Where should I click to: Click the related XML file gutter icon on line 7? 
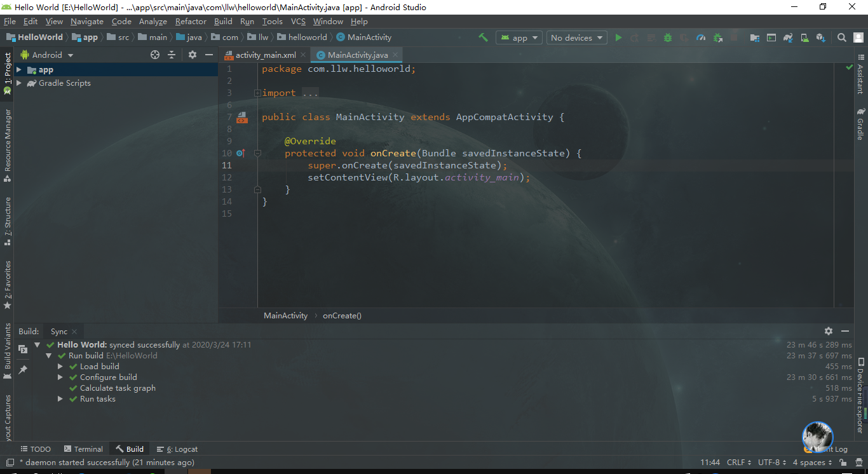coord(241,117)
